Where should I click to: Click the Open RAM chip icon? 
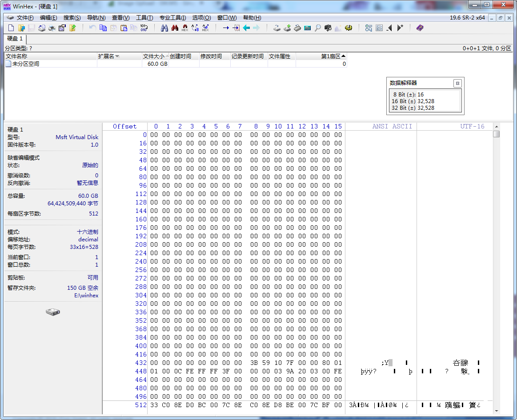[x=297, y=28]
